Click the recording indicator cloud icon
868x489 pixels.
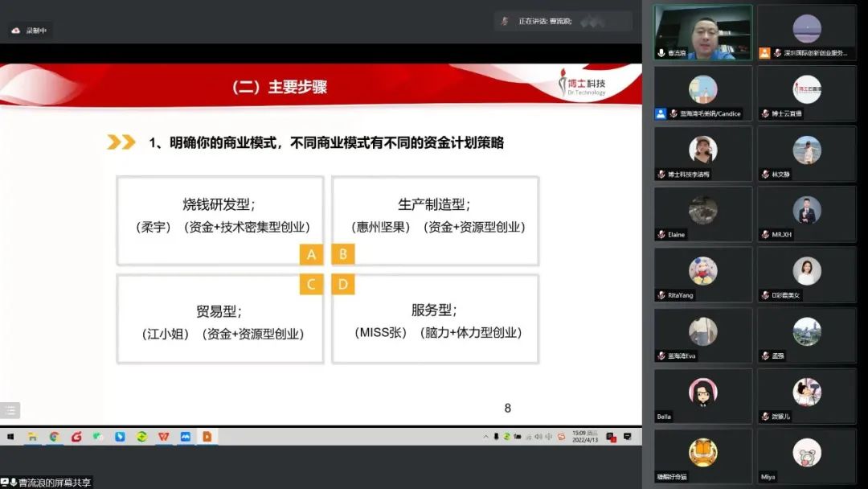coord(15,31)
